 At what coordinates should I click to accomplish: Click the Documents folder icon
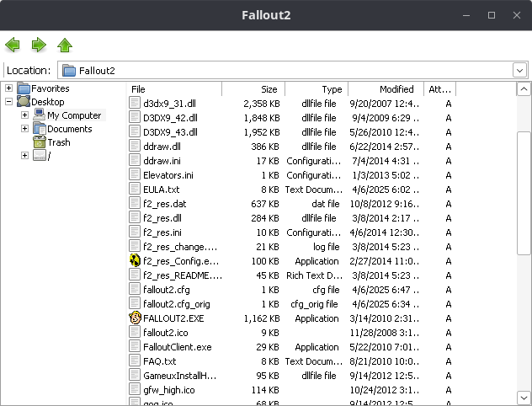tap(40, 129)
